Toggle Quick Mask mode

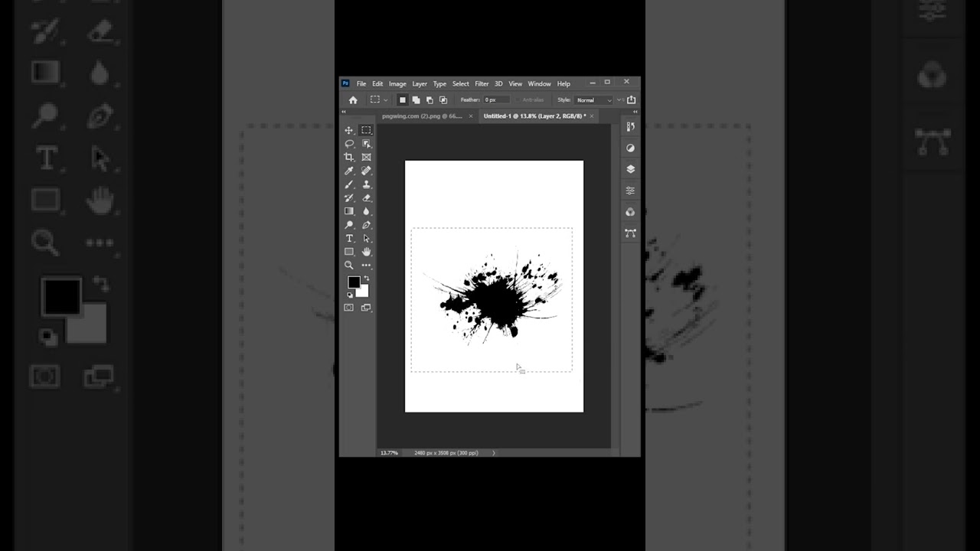coord(349,308)
